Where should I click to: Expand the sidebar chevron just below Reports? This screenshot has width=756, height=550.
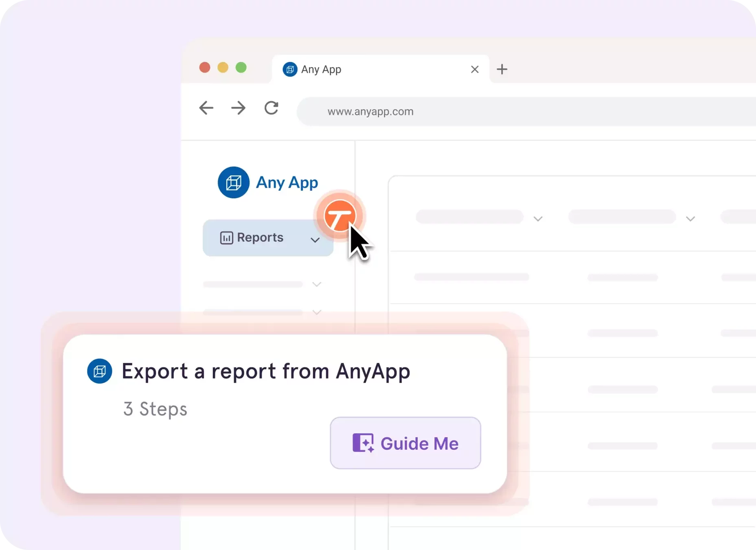pyautogui.click(x=317, y=284)
